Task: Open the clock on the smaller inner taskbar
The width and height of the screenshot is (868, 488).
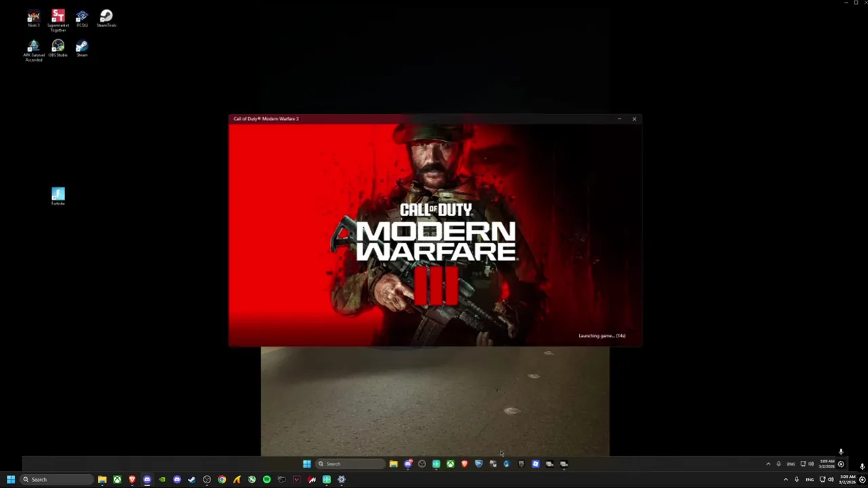Action: 827,464
